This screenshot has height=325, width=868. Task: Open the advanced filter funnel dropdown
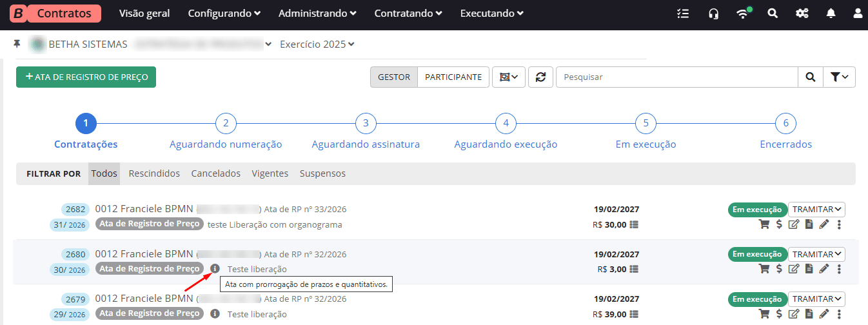(x=839, y=77)
